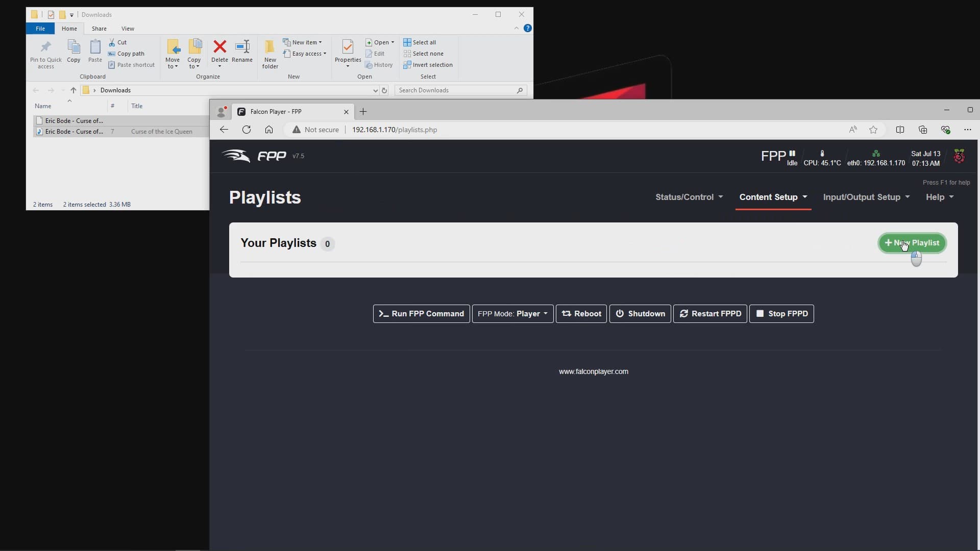980x551 pixels.
Task: Open the File tab in Explorer
Action: (x=40, y=29)
